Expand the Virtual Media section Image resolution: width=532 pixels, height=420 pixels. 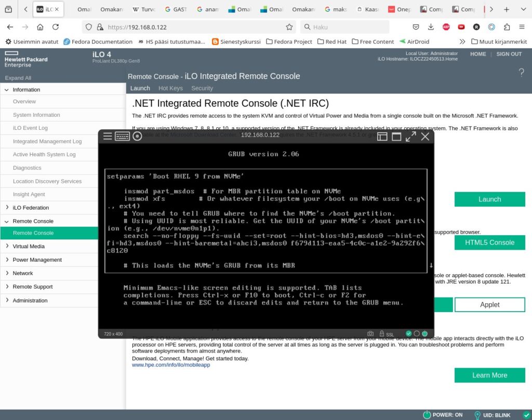[7, 246]
